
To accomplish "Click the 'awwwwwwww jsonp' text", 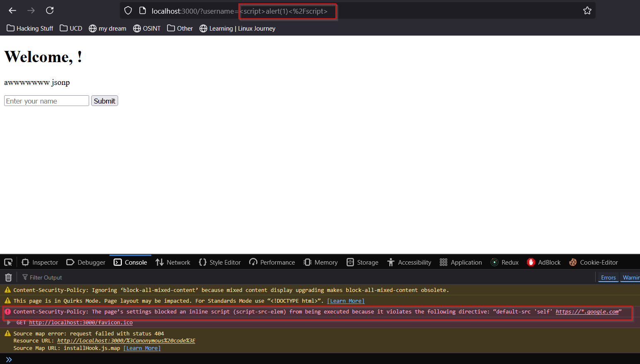I will click(37, 82).
